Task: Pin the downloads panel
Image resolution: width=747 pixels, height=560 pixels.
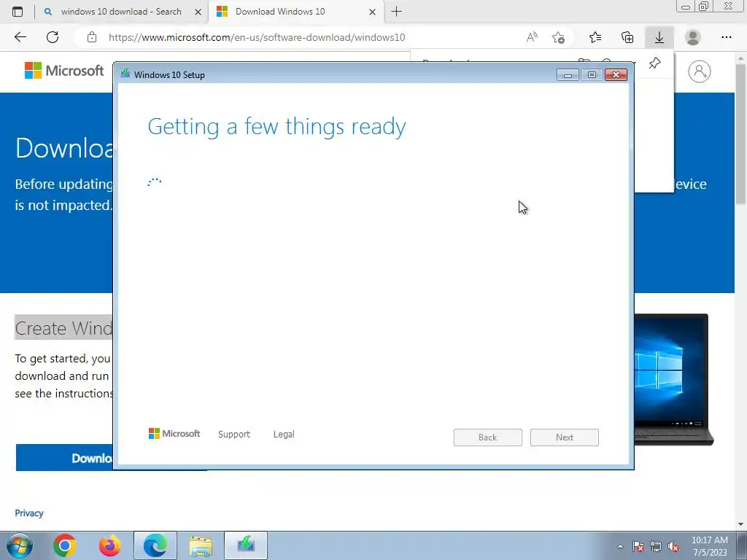Action: pos(654,63)
